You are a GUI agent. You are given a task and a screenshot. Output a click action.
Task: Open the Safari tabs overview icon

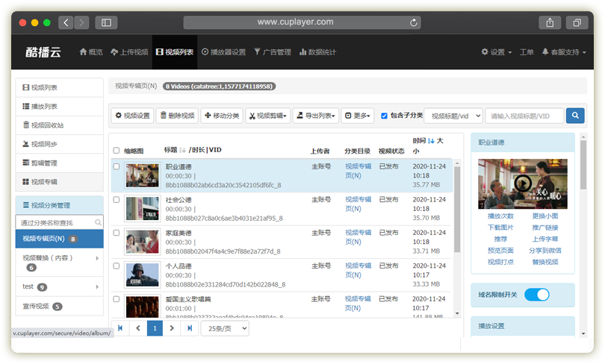tap(576, 22)
